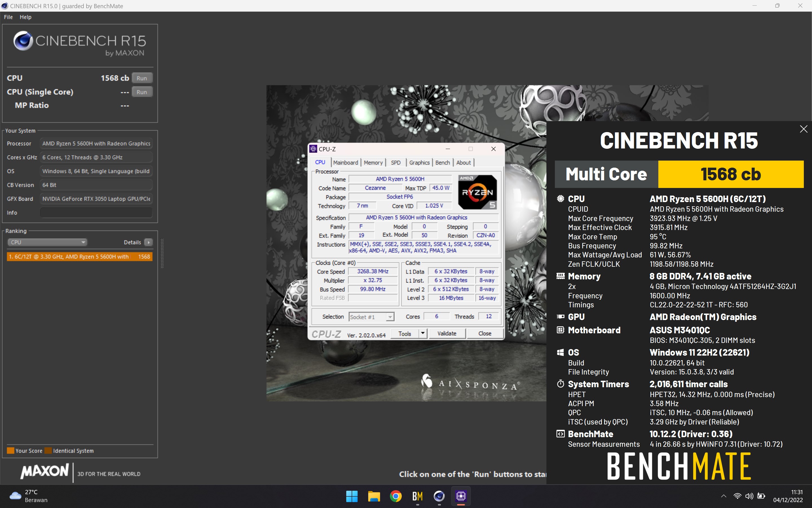Click the Memory icon in BenchMate panel
Image resolution: width=812 pixels, height=508 pixels.
(560, 276)
